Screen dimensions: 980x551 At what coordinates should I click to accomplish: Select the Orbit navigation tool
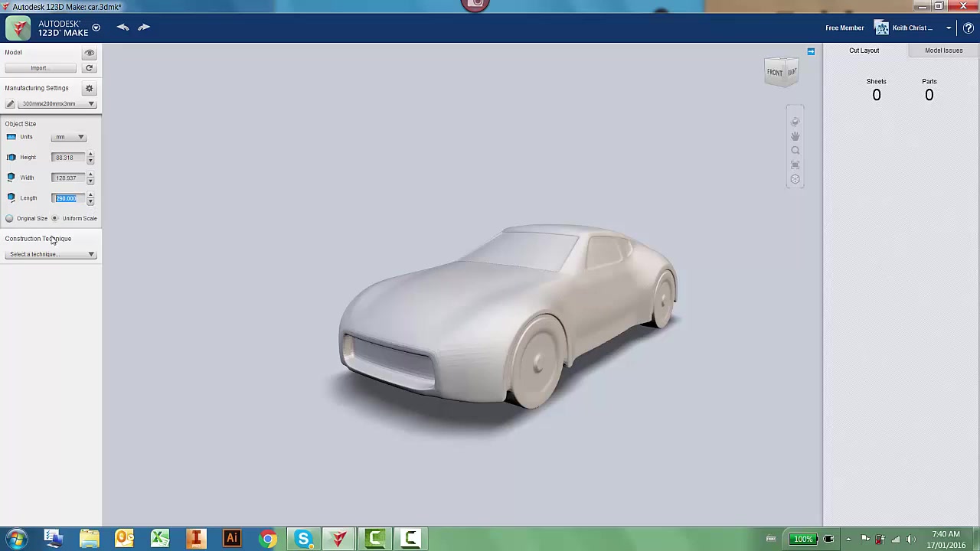tap(795, 122)
